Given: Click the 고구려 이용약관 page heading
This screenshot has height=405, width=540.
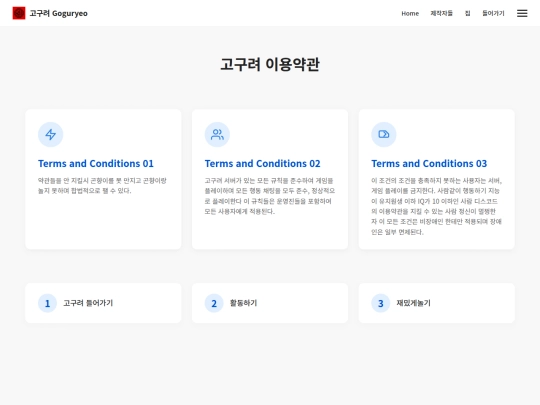Looking at the screenshot, I should tap(270, 64).
